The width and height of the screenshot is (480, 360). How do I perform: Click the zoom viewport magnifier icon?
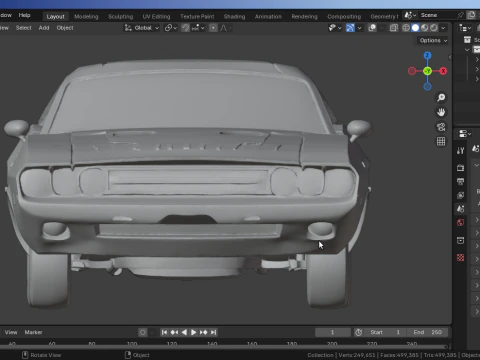coord(441,97)
